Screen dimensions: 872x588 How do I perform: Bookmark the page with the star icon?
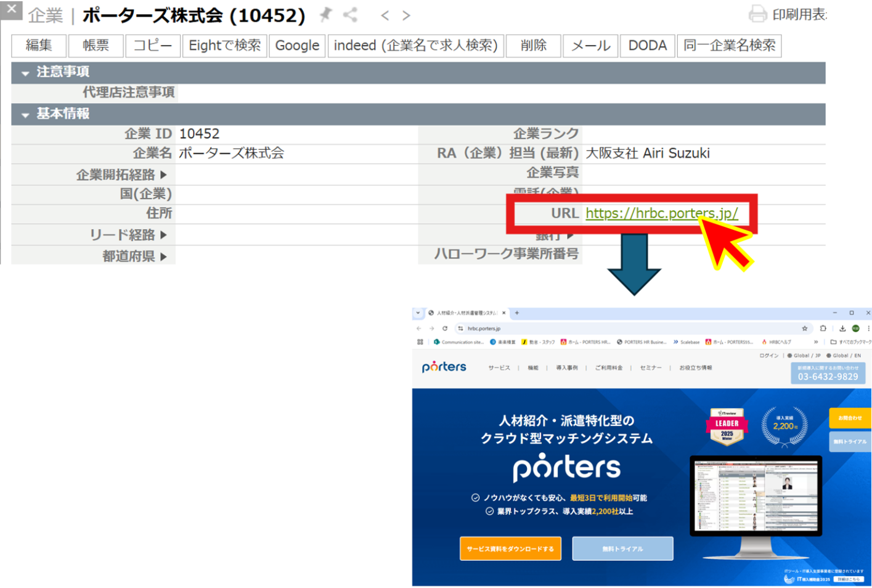(x=804, y=329)
